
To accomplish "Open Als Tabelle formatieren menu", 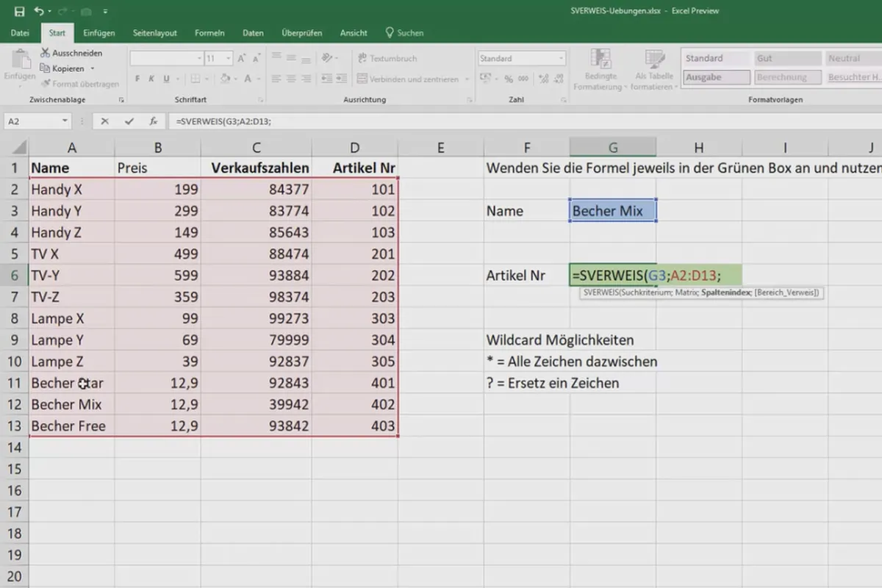I will tap(654, 70).
